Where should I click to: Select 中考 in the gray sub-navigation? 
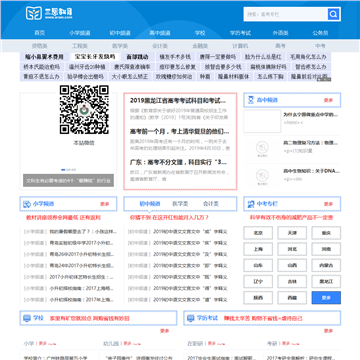point(320,46)
